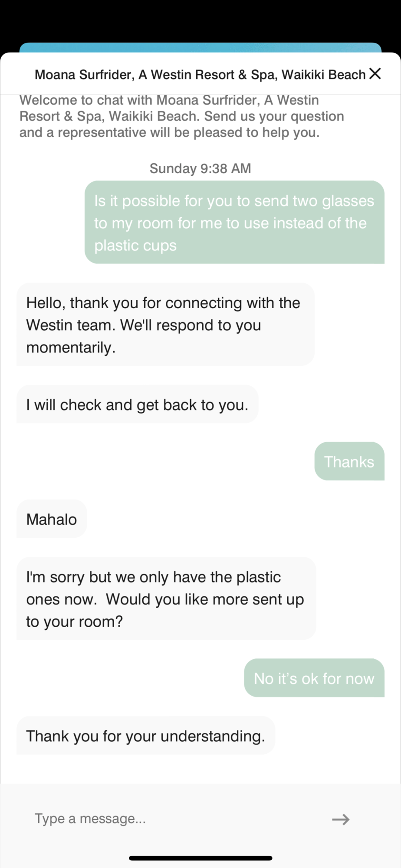The width and height of the screenshot is (401, 868).
Task: Tap the 'I will check and get back' reply
Action: click(x=138, y=404)
